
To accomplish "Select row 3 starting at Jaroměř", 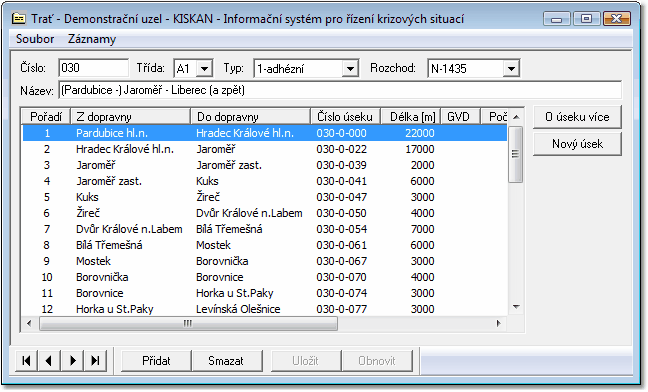I will coord(264,165).
